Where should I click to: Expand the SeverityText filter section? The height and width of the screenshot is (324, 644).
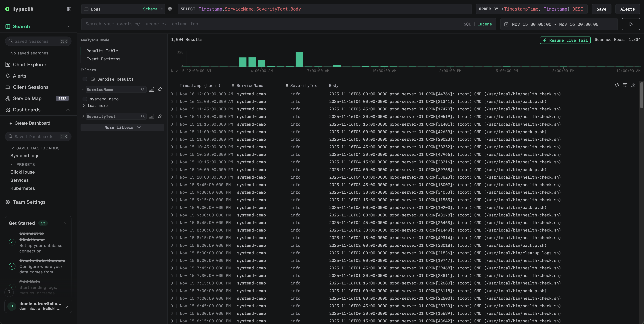(x=84, y=116)
